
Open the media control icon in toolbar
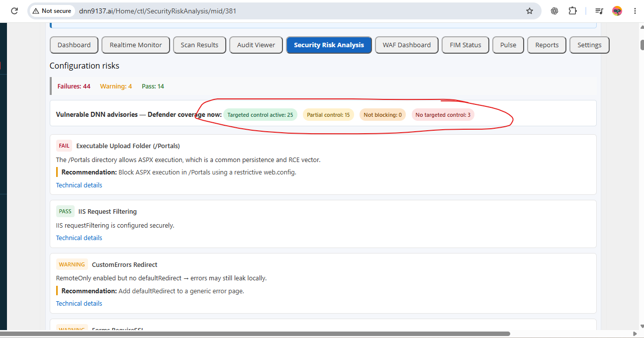pos(599,10)
